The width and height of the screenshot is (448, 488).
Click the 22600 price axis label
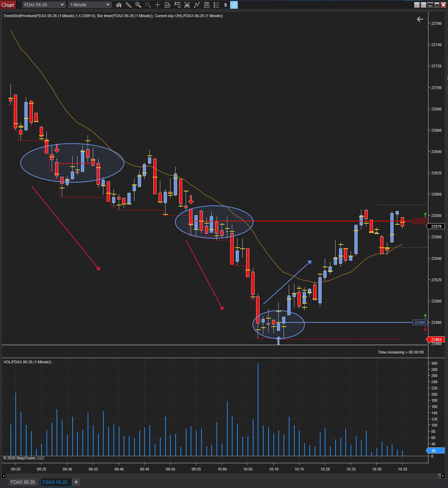pyautogui.click(x=436, y=194)
